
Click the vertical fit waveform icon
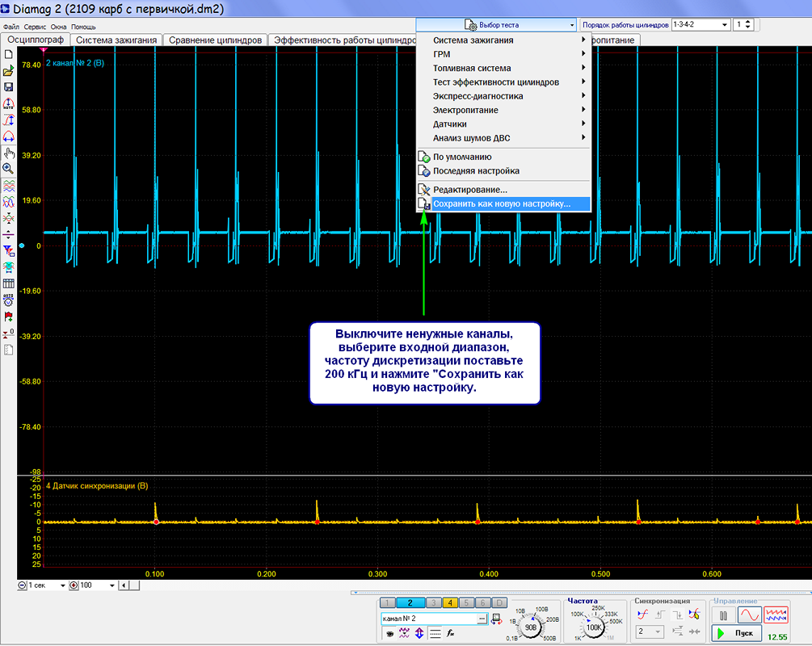point(8,120)
